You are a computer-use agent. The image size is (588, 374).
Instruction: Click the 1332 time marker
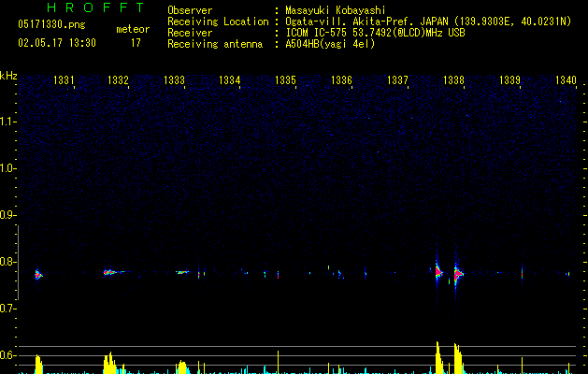pos(118,80)
